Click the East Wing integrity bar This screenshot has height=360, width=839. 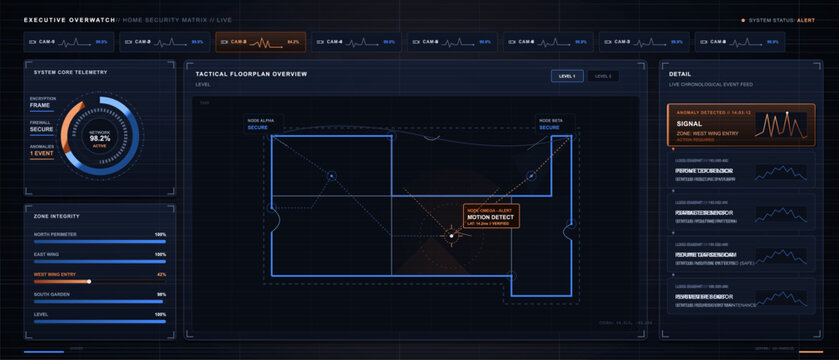100,262
